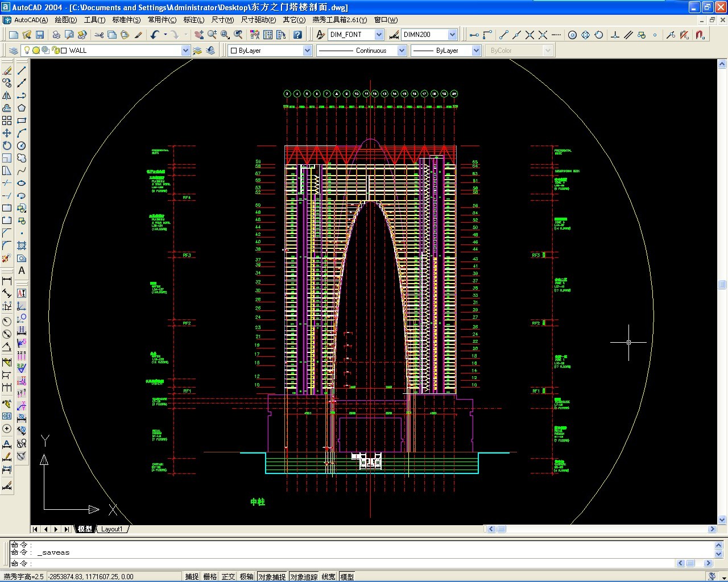Select the Hatch tool
Image resolution: width=728 pixels, height=582 pixels.
(x=22, y=246)
